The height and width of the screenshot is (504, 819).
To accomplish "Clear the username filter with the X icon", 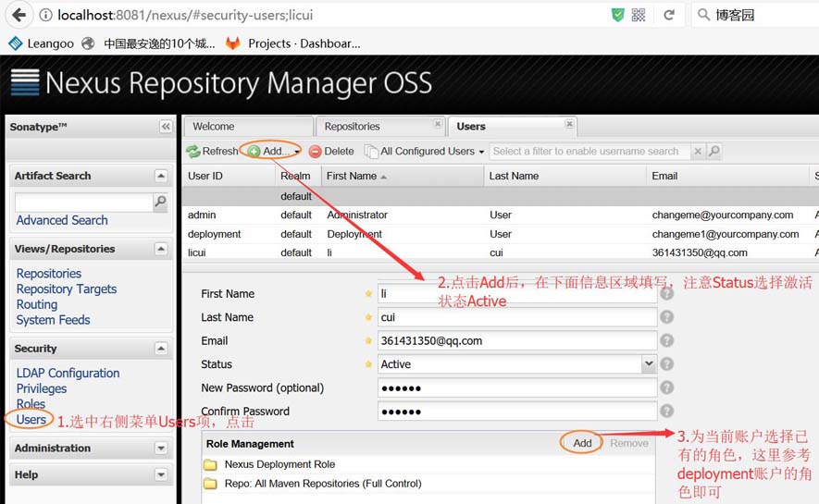I will [697, 152].
